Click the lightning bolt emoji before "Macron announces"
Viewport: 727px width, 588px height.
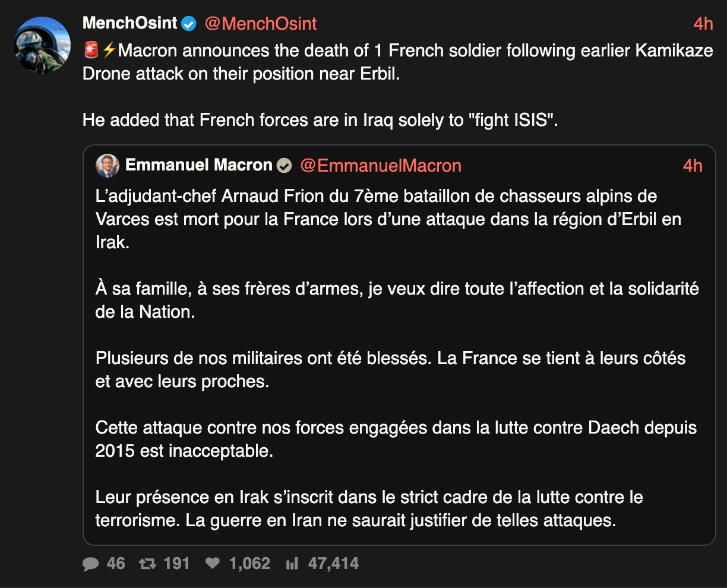109,50
